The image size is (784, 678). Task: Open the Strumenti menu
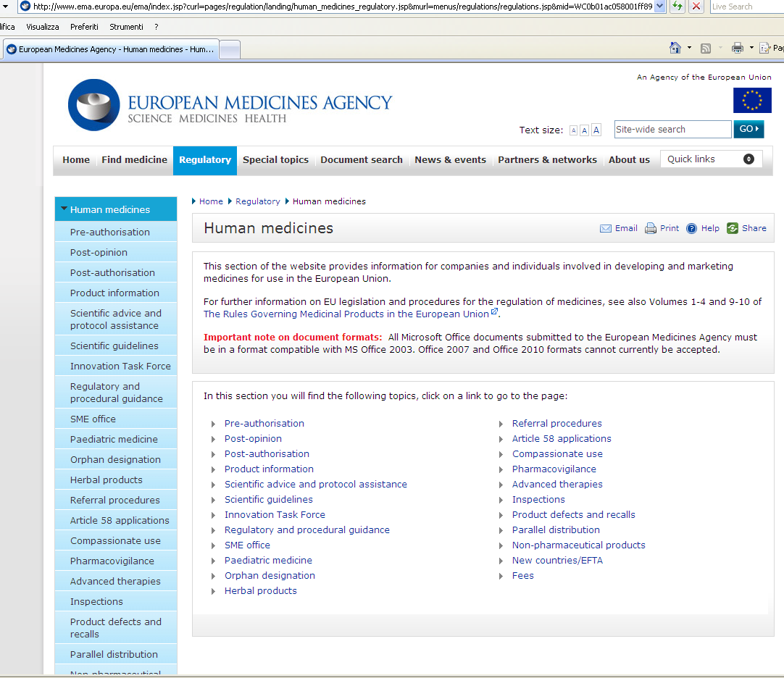[x=126, y=27]
